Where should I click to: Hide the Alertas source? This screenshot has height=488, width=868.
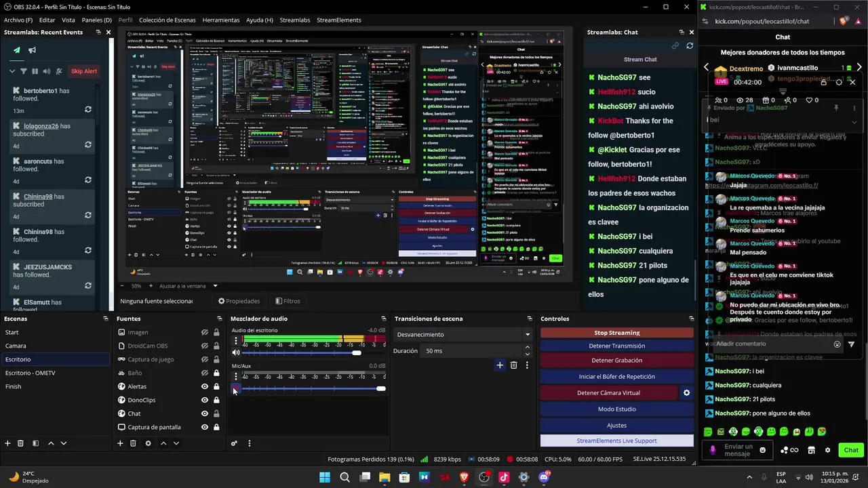point(204,386)
